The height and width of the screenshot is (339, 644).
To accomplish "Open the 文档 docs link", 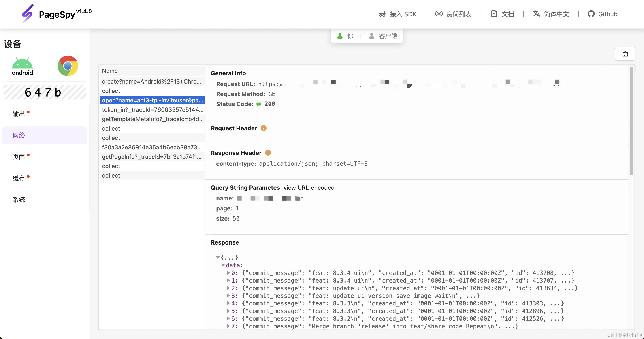I will click(502, 14).
